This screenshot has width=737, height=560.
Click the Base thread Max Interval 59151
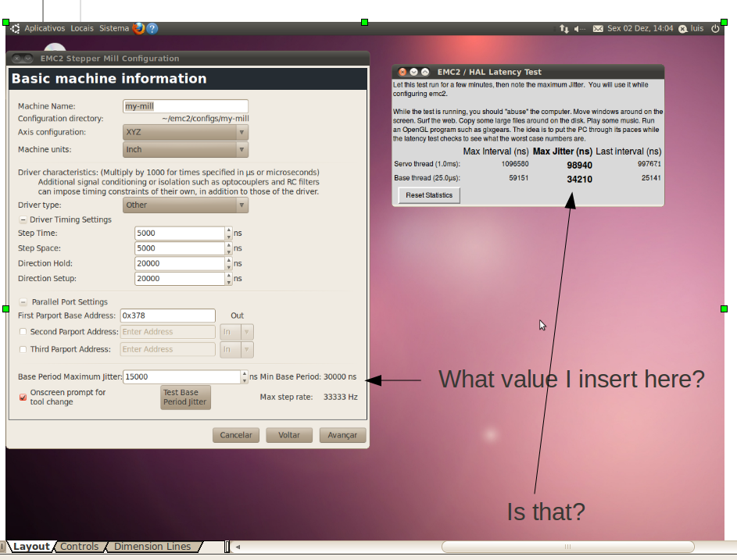coord(518,178)
